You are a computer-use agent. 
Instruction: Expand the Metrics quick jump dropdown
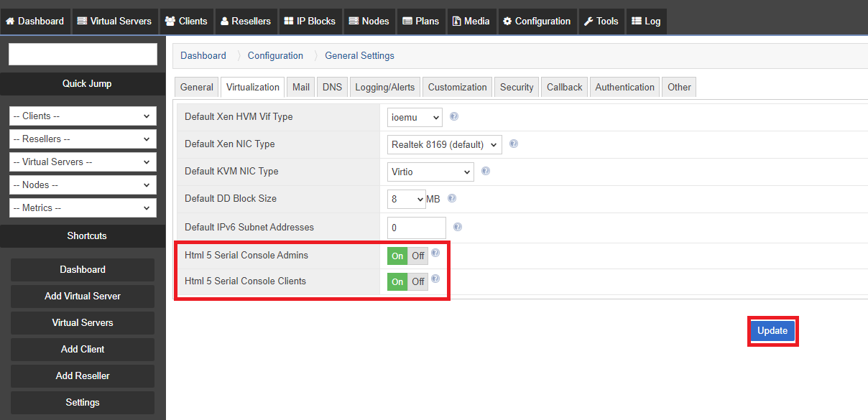(83, 207)
